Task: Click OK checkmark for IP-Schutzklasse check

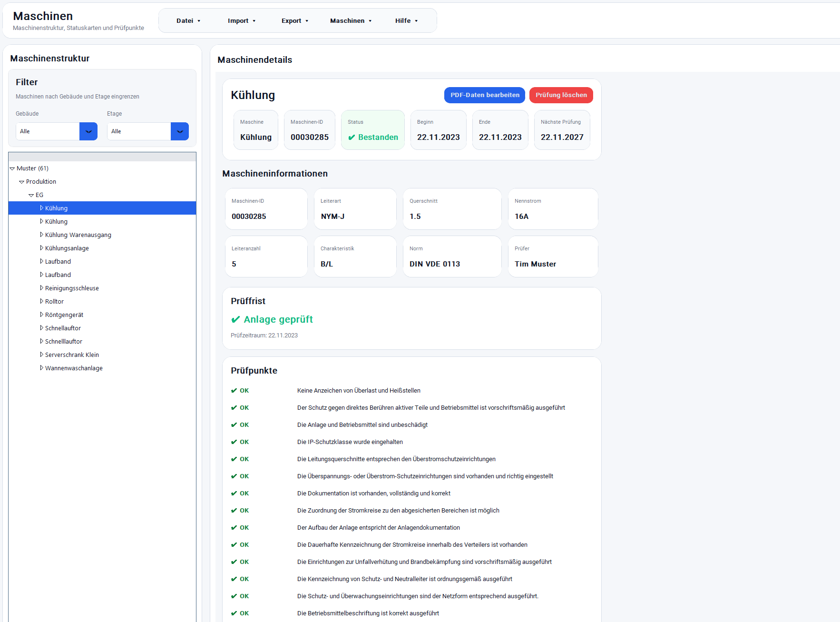Action: tap(234, 442)
